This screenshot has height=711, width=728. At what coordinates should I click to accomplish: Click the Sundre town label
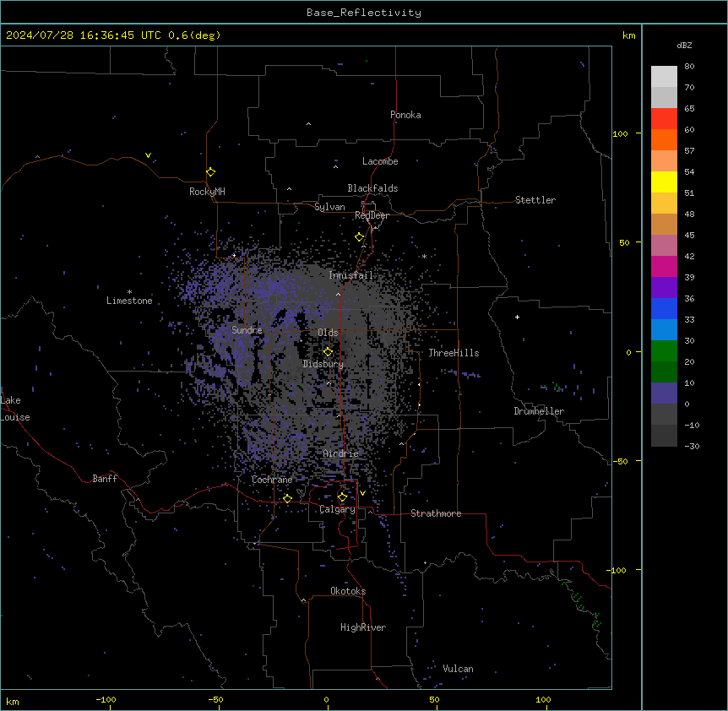[x=247, y=330]
